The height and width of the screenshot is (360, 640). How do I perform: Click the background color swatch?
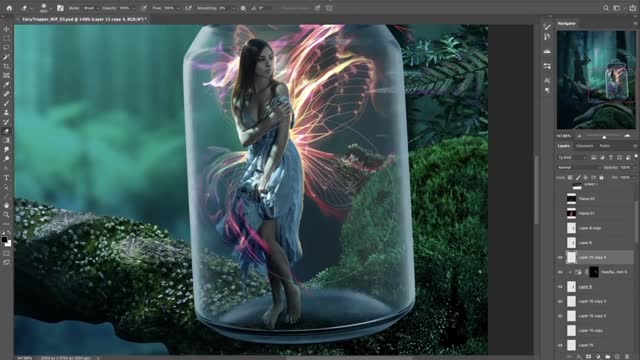[x=9, y=244]
